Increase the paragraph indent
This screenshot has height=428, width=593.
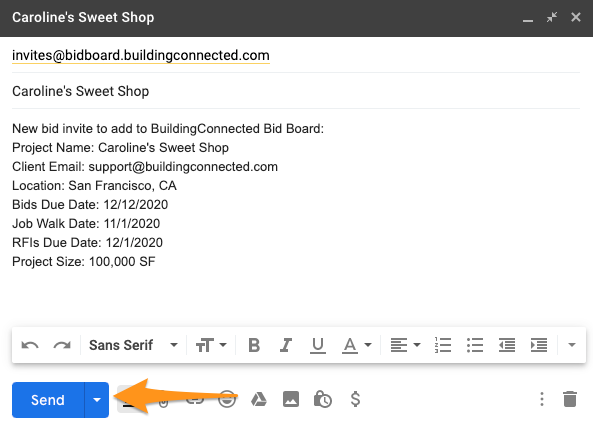coord(539,345)
